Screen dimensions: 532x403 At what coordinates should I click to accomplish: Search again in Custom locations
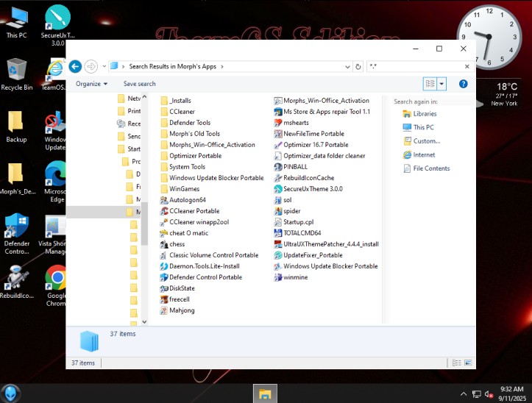pos(422,141)
